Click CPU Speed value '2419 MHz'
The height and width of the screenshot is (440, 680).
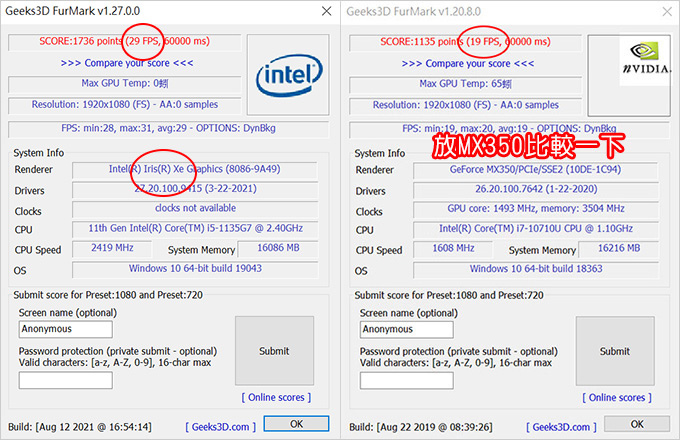pyautogui.click(x=112, y=248)
